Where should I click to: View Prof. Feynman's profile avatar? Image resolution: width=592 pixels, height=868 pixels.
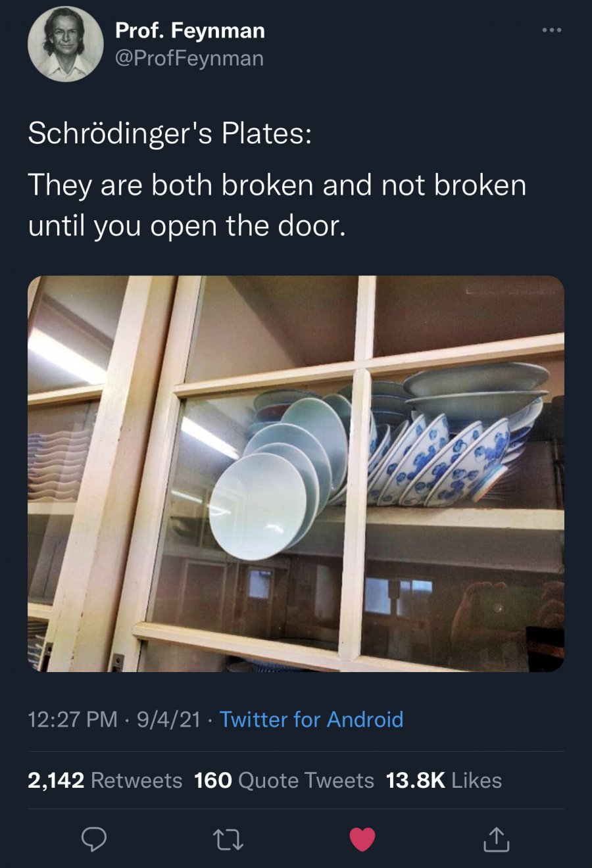(x=65, y=44)
